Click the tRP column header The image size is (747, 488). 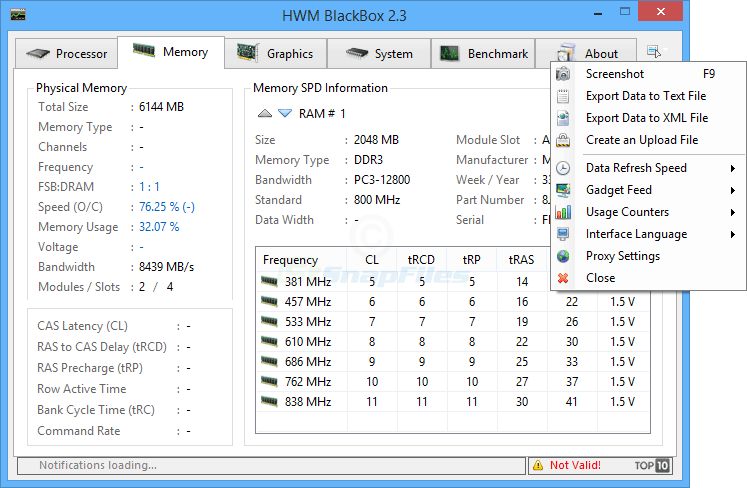pyautogui.click(x=472, y=260)
